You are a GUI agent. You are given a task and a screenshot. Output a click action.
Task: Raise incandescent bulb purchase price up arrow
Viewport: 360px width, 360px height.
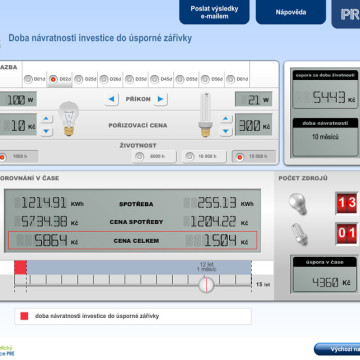pos(46,119)
